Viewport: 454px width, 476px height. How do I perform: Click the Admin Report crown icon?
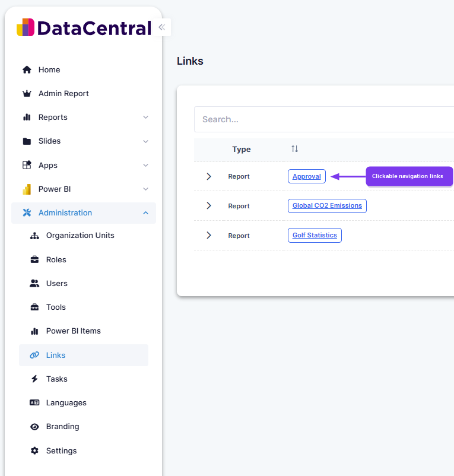pyautogui.click(x=27, y=94)
